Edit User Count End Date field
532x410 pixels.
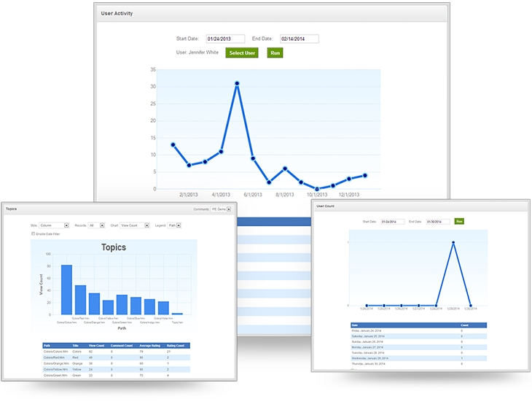[438, 222]
